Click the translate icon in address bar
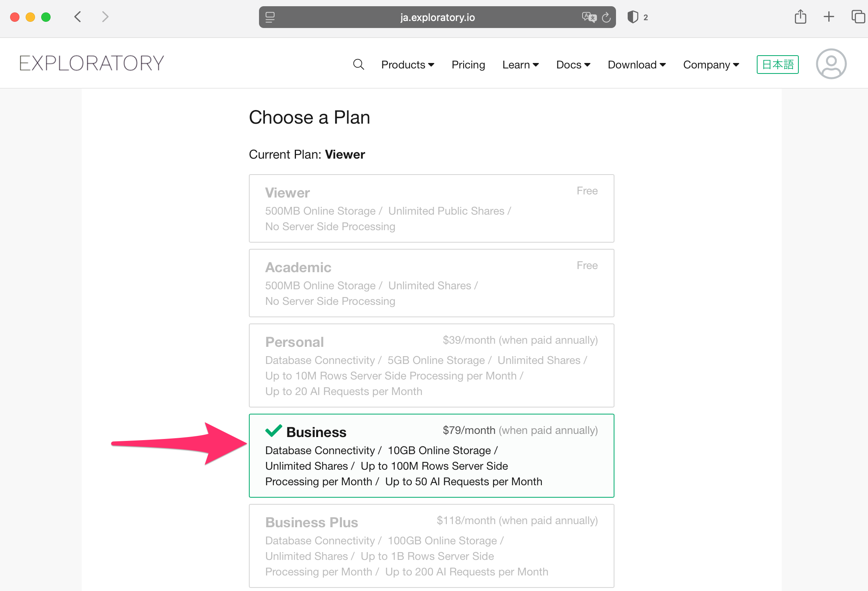Viewport: 868px width, 591px height. pyautogui.click(x=589, y=17)
